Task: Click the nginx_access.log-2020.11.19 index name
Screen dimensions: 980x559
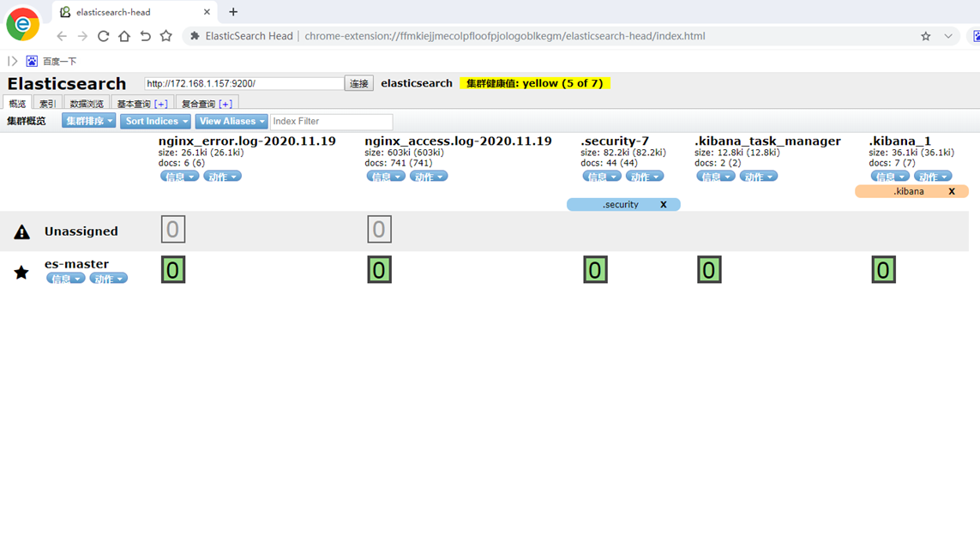Action: coord(458,141)
